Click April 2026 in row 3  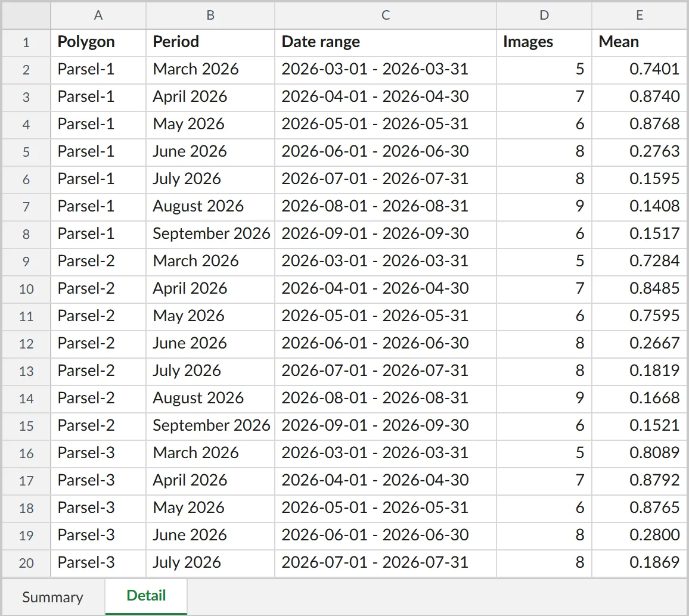[x=210, y=97]
